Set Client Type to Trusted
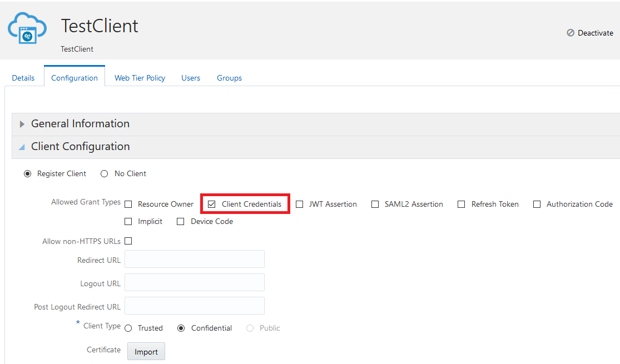The image size is (620, 364). (128, 328)
